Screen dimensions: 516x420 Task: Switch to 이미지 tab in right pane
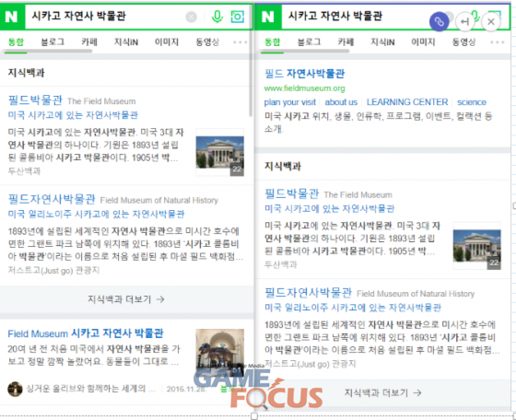tap(423, 42)
